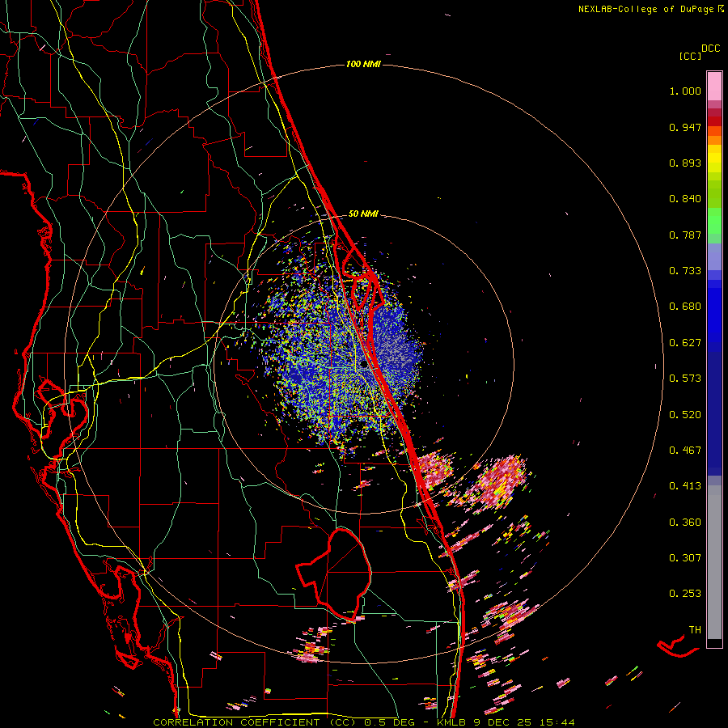Click the pink segment of the color bar
Viewport: 728px width, 728px height.
pyautogui.click(x=714, y=86)
